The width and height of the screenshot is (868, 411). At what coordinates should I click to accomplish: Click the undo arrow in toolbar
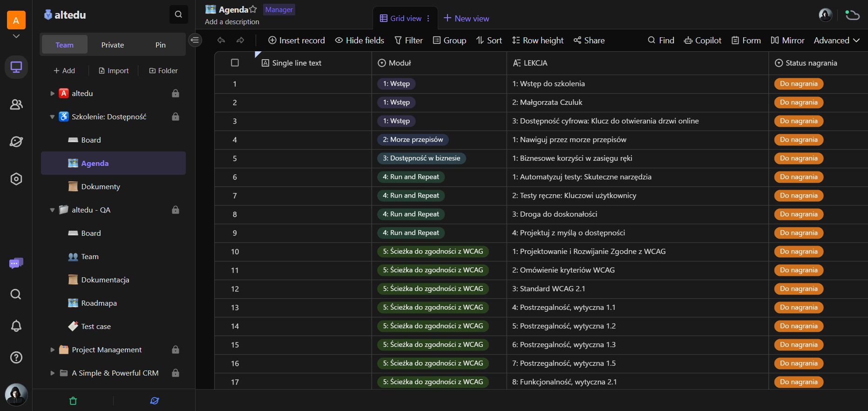pyautogui.click(x=221, y=41)
